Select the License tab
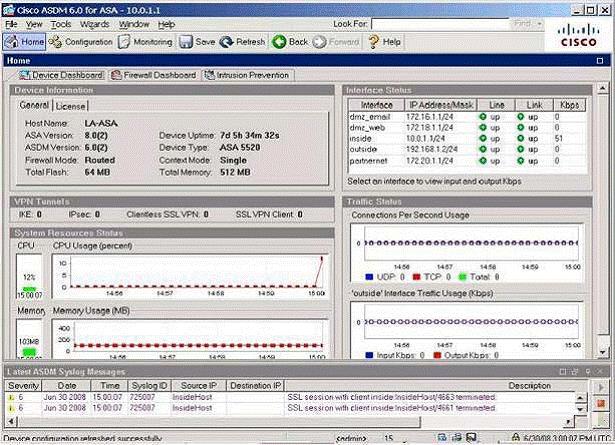The height and width of the screenshot is (445, 615). [x=70, y=106]
